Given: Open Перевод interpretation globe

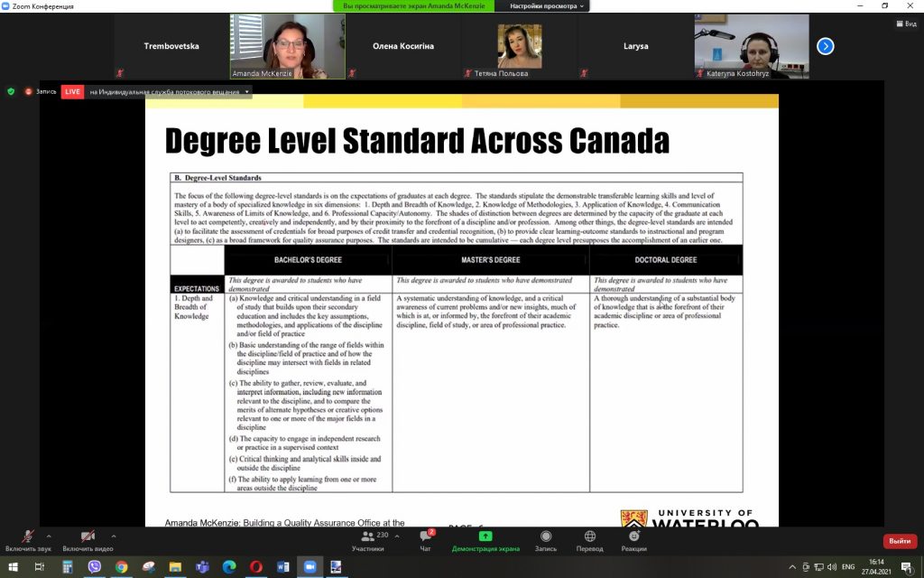Looking at the screenshot, I should click(x=590, y=540).
